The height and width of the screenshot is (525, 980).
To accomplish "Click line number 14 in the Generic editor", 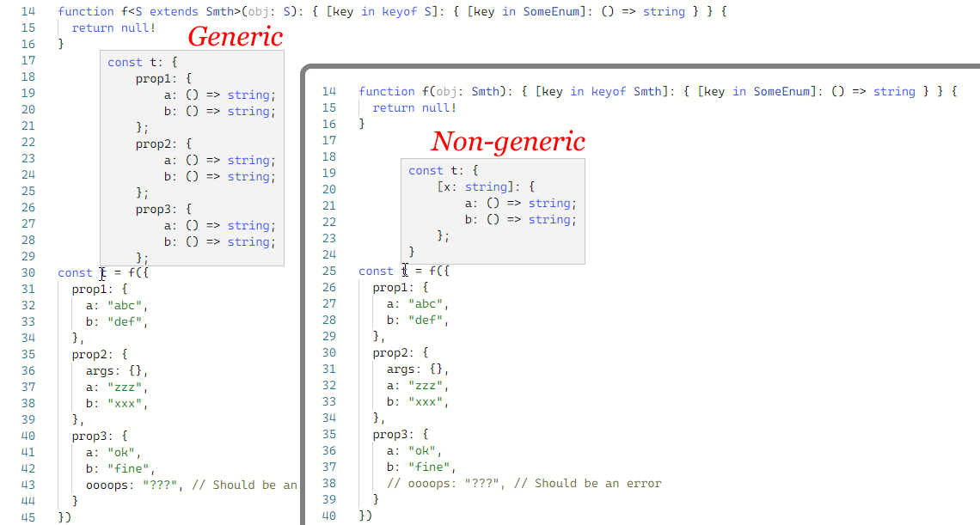I will [28, 11].
